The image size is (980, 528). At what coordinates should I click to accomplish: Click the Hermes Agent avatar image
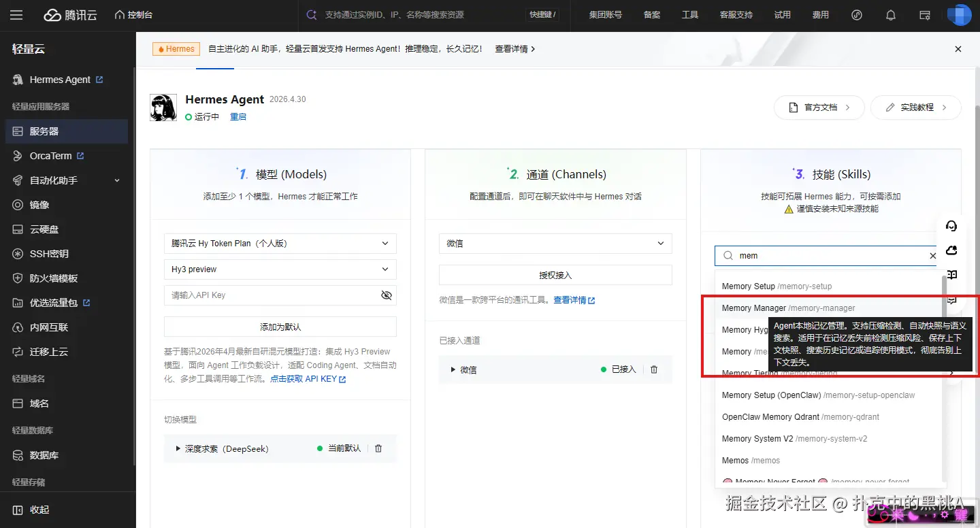pyautogui.click(x=163, y=108)
